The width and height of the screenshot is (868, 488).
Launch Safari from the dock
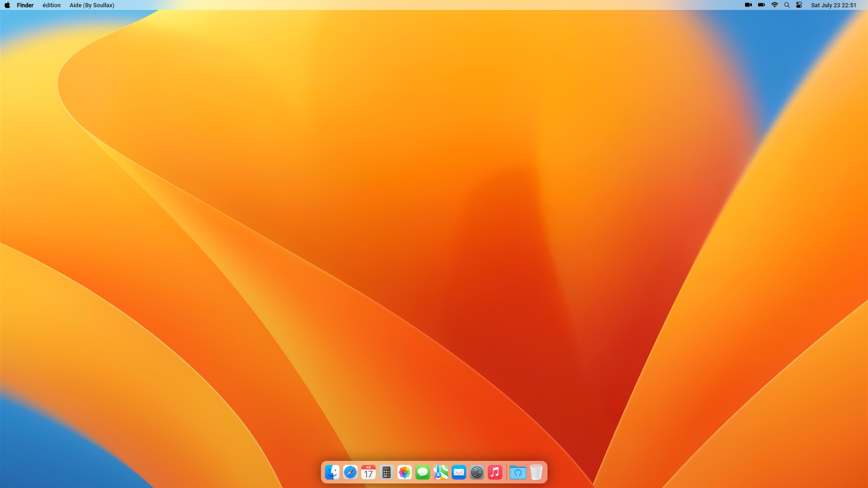point(350,472)
